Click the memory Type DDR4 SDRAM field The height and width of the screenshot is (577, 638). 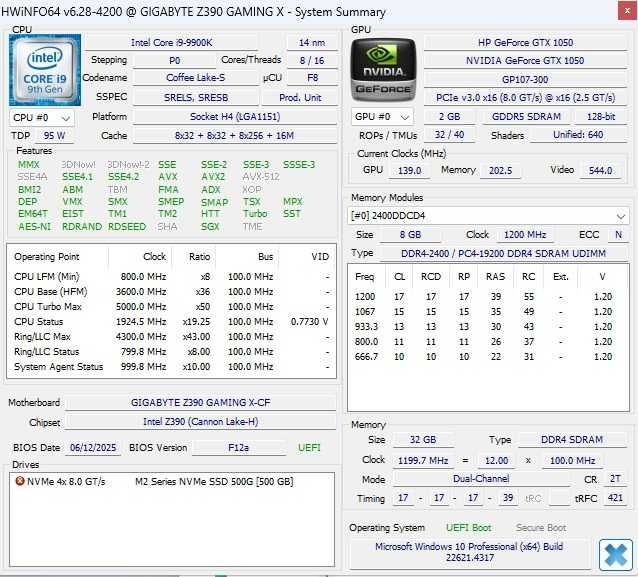click(572, 439)
